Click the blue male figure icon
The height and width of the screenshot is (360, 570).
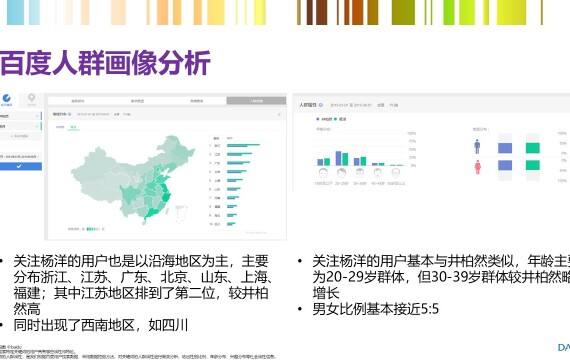(x=477, y=147)
